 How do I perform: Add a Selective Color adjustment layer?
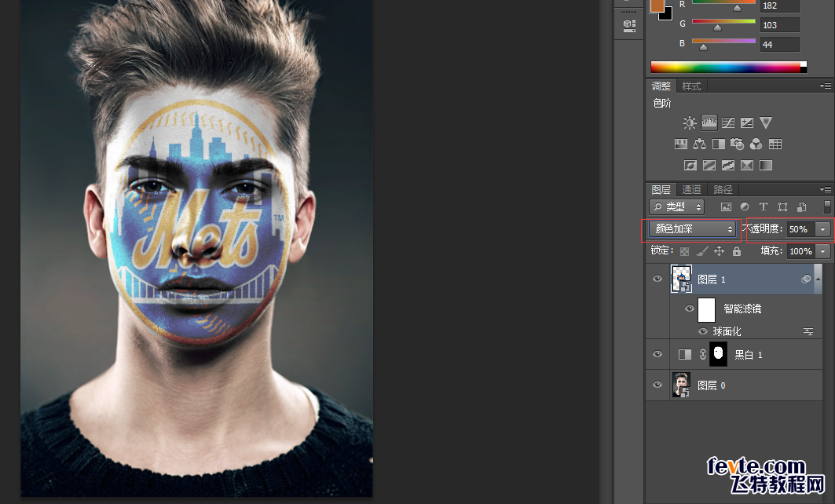pos(747,166)
